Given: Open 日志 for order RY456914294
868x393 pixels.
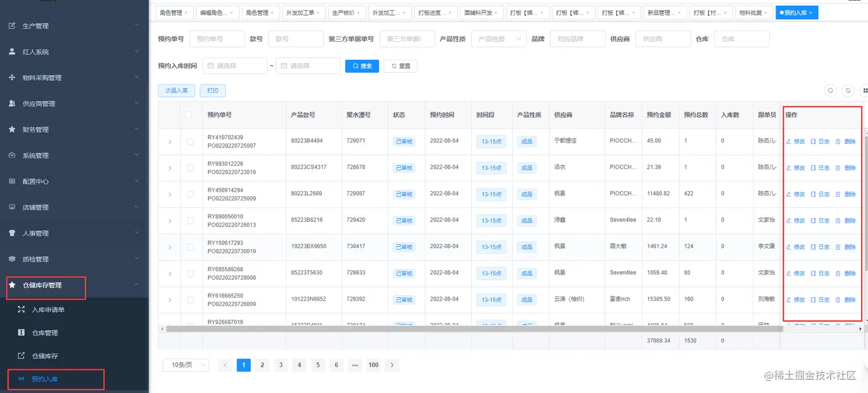Looking at the screenshot, I should (820, 194).
